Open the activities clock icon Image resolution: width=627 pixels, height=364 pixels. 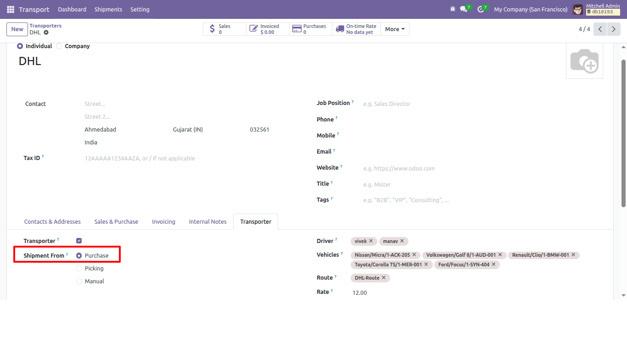pos(481,9)
